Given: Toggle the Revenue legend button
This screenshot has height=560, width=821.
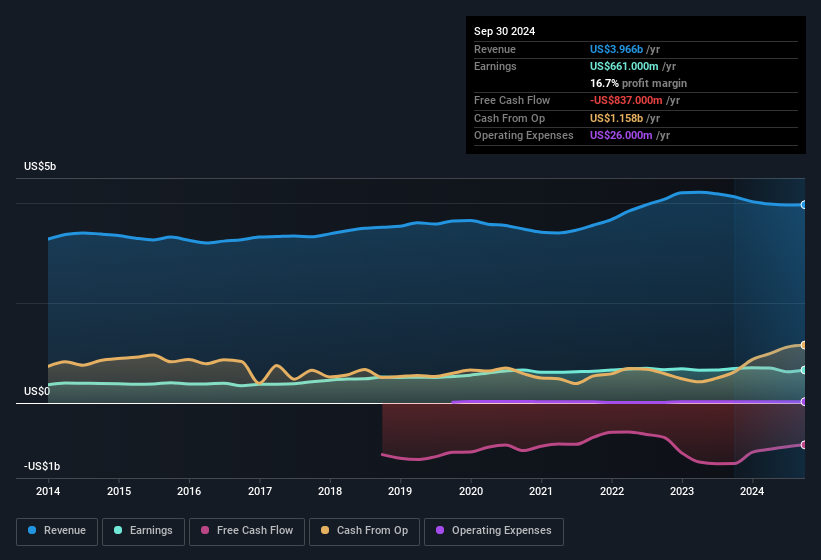Looking at the screenshot, I should point(57,531).
